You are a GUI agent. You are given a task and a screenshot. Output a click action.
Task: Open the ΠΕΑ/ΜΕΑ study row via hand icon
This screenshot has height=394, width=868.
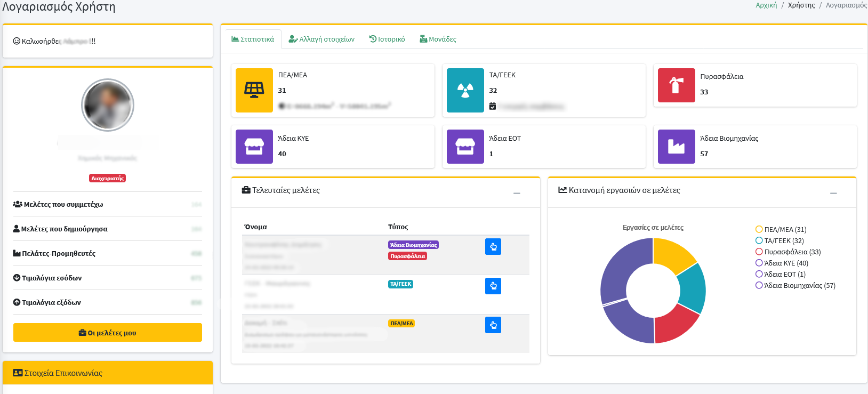(493, 325)
